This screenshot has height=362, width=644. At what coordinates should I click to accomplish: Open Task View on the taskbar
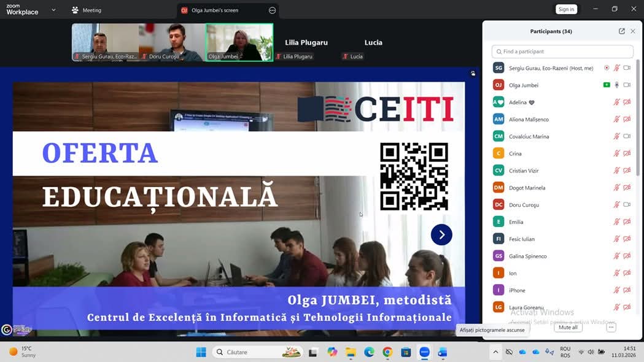[x=313, y=352]
